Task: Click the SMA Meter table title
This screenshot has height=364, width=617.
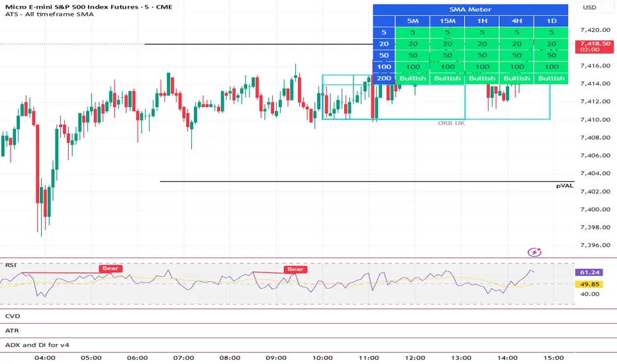Action: 470,9
